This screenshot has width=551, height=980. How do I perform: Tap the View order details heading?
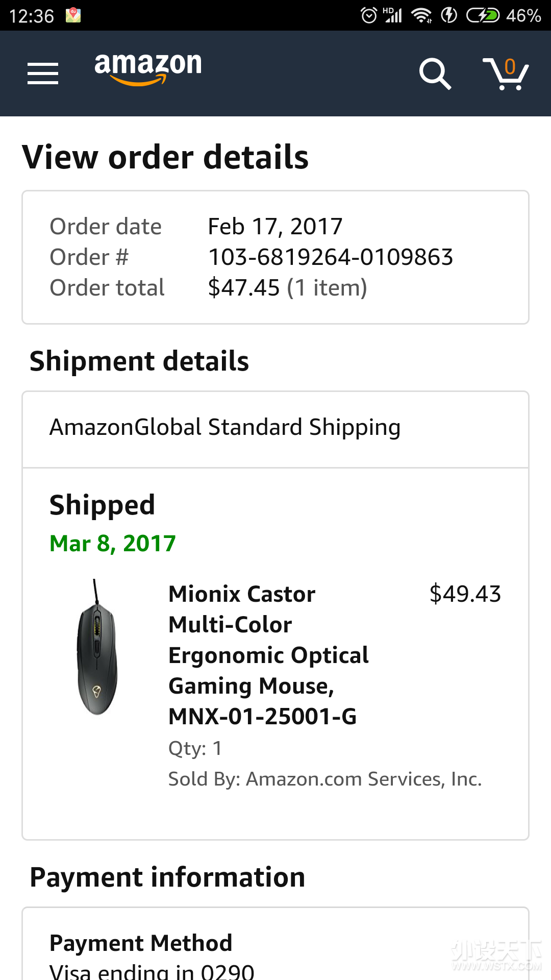pyautogui.click(x=165, y=157)
